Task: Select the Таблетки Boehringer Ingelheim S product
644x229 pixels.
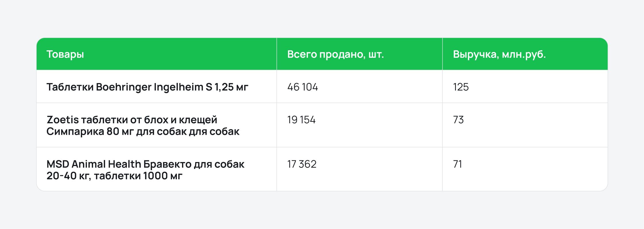Action: (147, 87)
